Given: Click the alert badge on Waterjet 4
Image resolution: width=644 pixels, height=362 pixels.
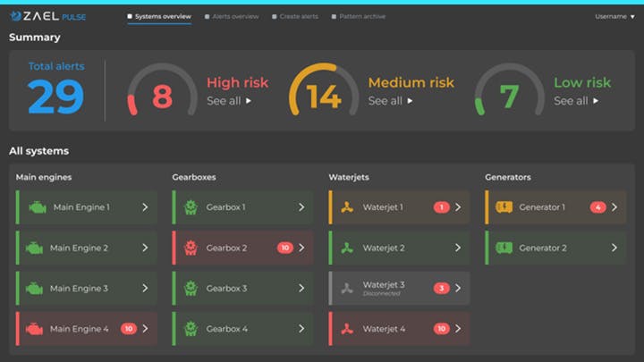Looking at the screenshot, I should click(441, 329).
